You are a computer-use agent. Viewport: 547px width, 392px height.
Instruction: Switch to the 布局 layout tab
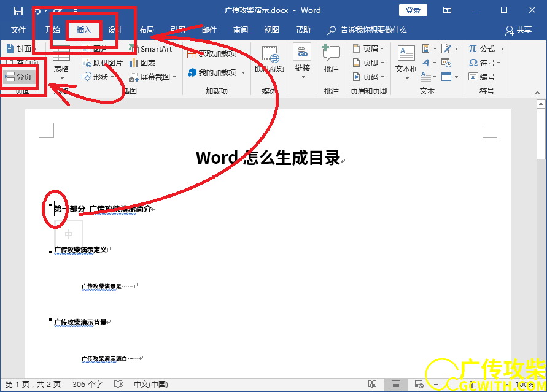147,30
